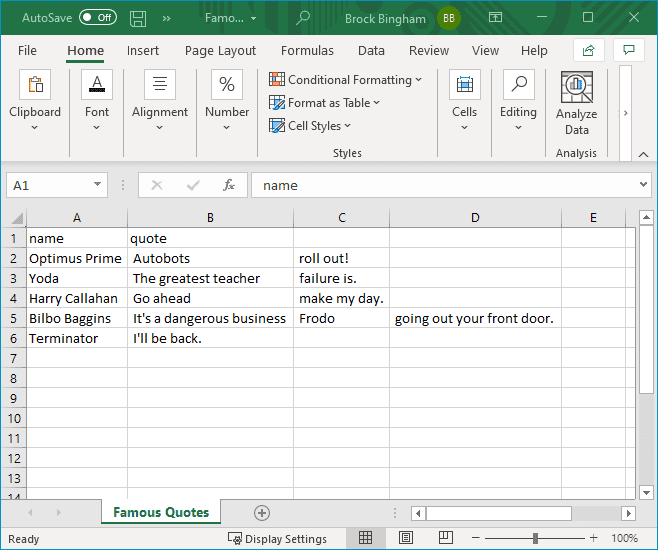This screenshot has height=550, width=658.
Task: Click the Clipboard paste icon
Action: [x=35, y=84]
